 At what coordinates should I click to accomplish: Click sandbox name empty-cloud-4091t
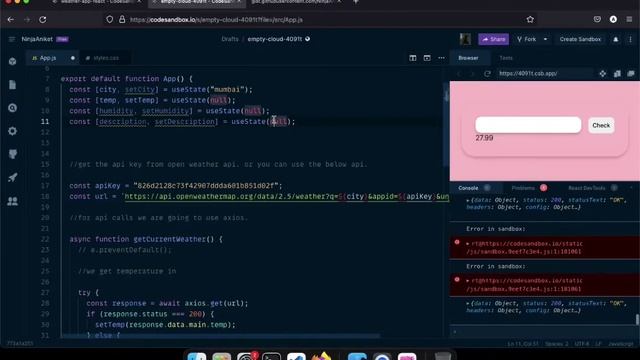275,39
